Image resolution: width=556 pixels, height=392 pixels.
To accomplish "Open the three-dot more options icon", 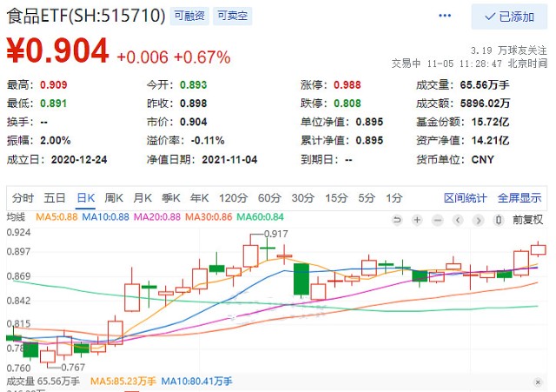I will (446, 16).
